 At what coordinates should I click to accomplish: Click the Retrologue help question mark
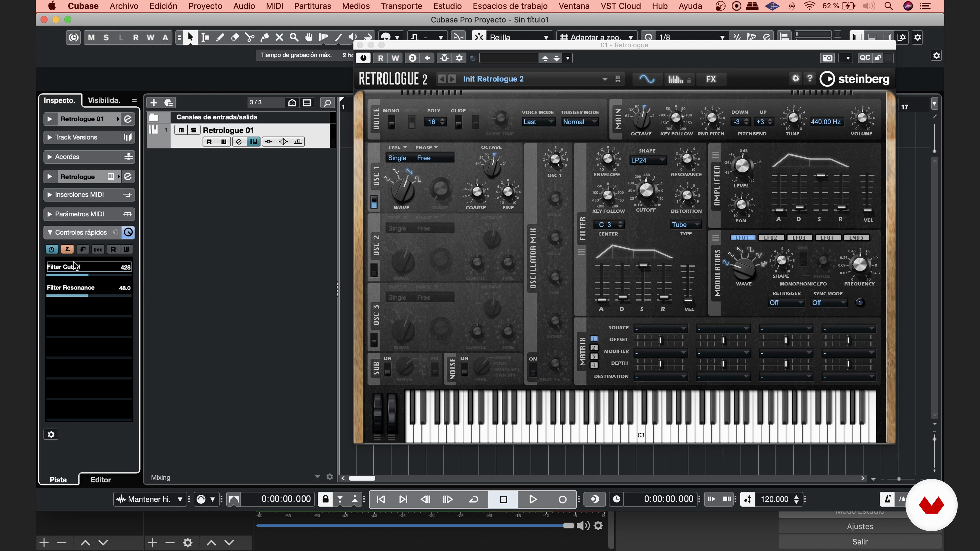click(810, 78)
